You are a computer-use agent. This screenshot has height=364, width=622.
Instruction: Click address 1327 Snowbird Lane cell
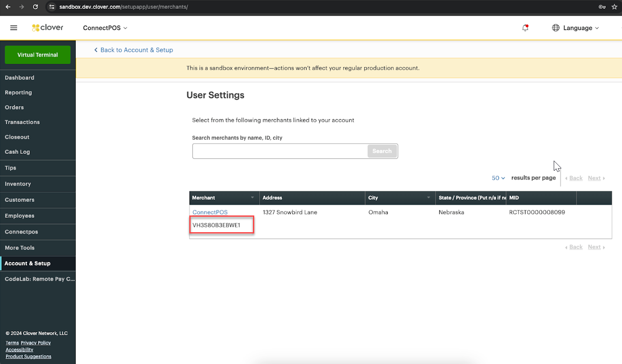pos(290,212)
